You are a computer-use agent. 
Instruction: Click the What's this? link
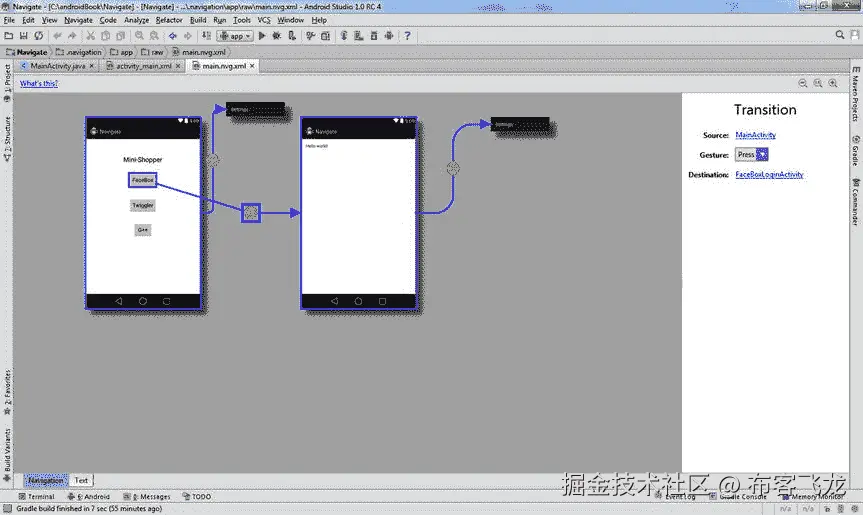tap(39, 84)
